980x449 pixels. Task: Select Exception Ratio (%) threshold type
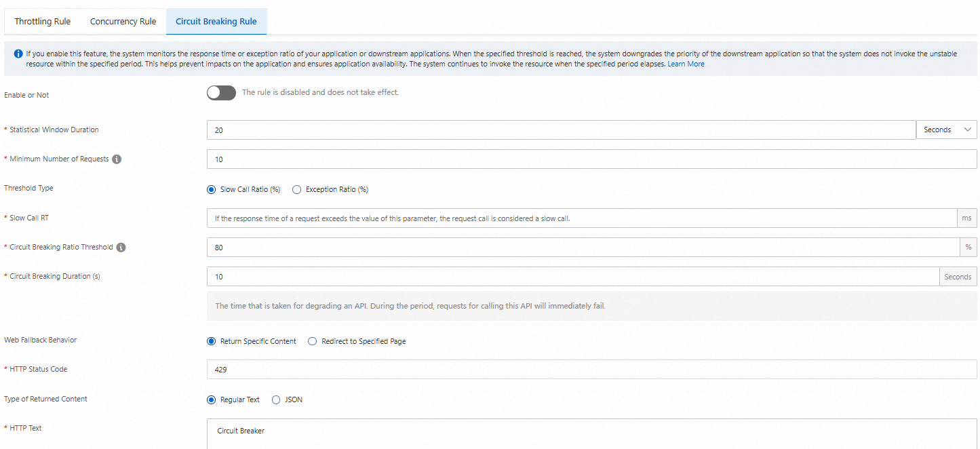(296, 190)
